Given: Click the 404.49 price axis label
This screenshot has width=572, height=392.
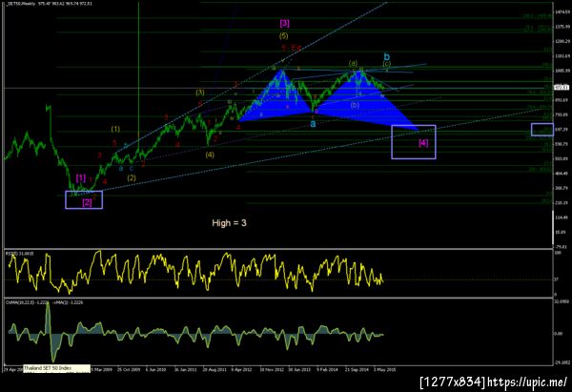Looking at the screenshot, I should pyautogui.click(x=562, y=174).
